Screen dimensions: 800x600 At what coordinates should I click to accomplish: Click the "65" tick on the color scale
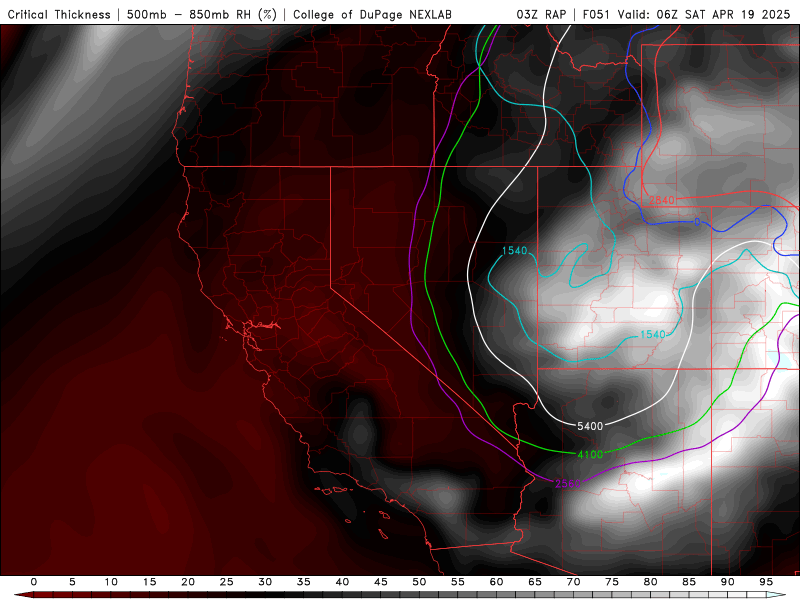click(x=535, y=582)
